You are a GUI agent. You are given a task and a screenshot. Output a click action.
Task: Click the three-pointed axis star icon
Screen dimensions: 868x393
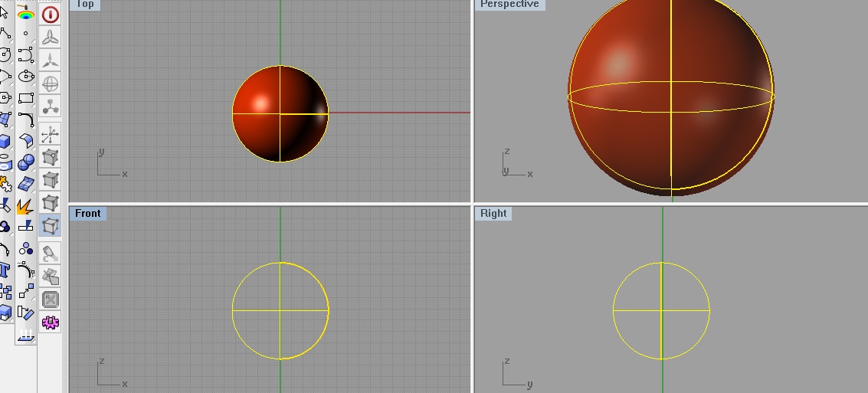51,61
